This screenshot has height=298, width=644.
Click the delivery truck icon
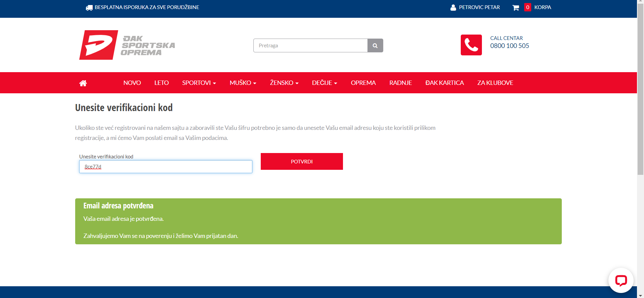pyautogui.click(x=89, y=7)
